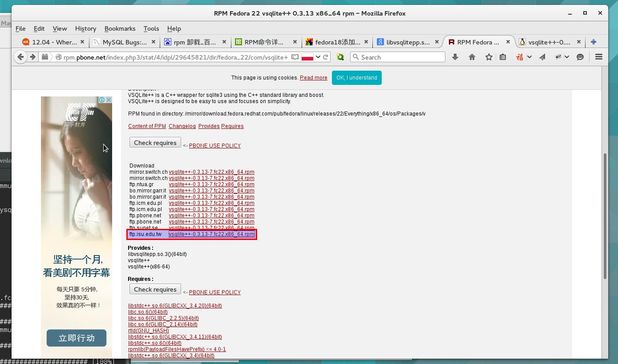Screen dimensions: 618x364
Task: Show bookmarks list icon
Action: coord(503,57)
